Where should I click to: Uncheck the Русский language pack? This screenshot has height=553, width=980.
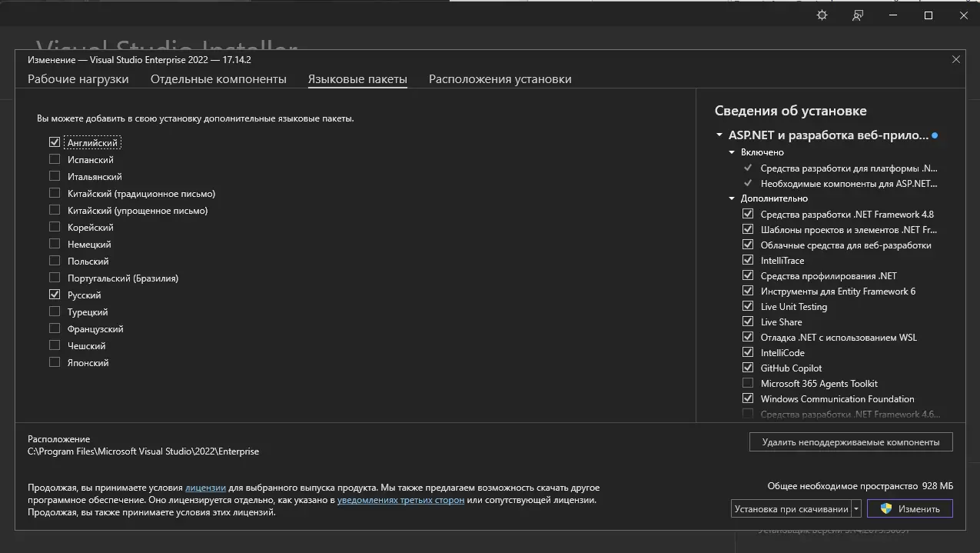coord(55,295)
